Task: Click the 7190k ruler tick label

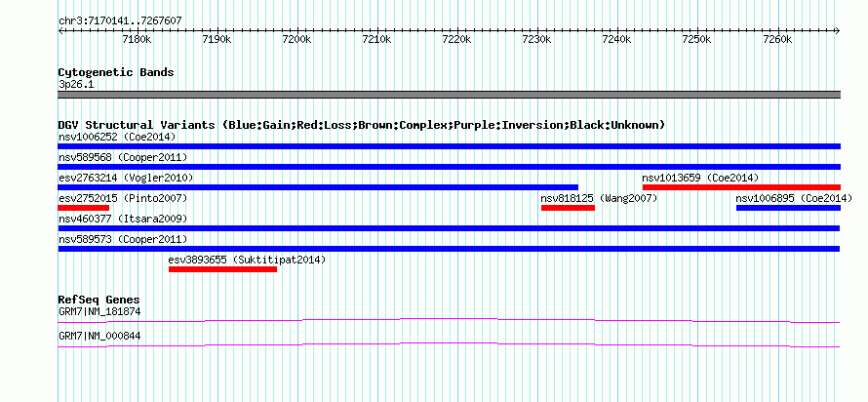Action: tap(217, 40)
